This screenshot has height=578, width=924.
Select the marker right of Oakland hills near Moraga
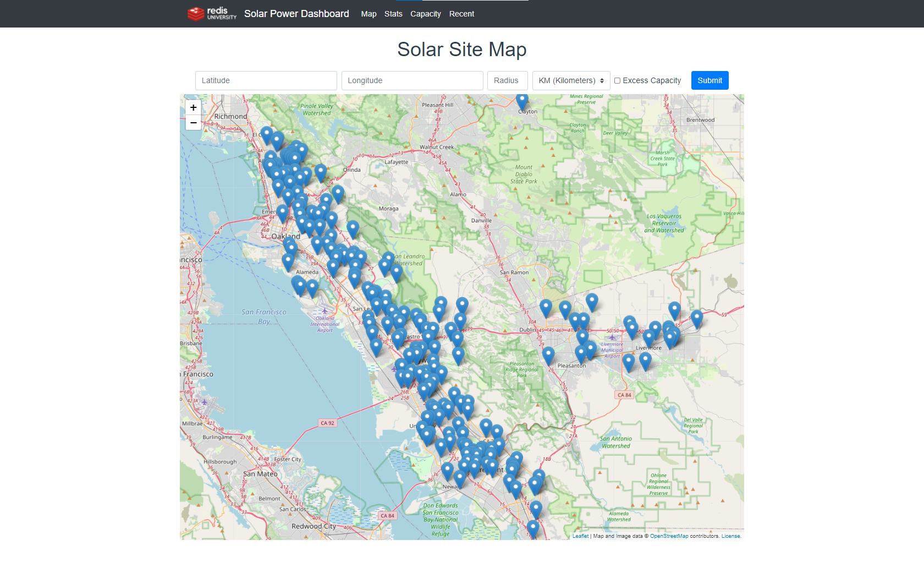[x=353, y=228]
